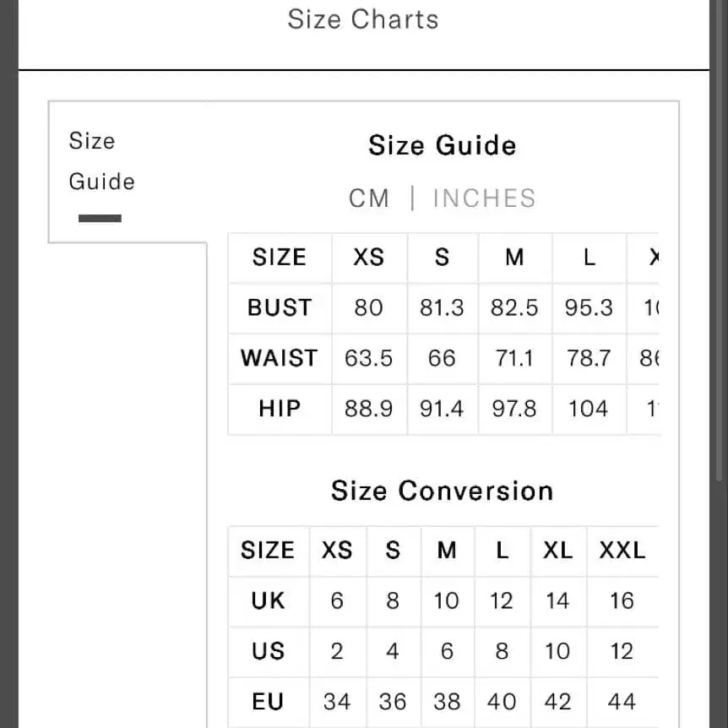Click US size 4

(393, 651)
